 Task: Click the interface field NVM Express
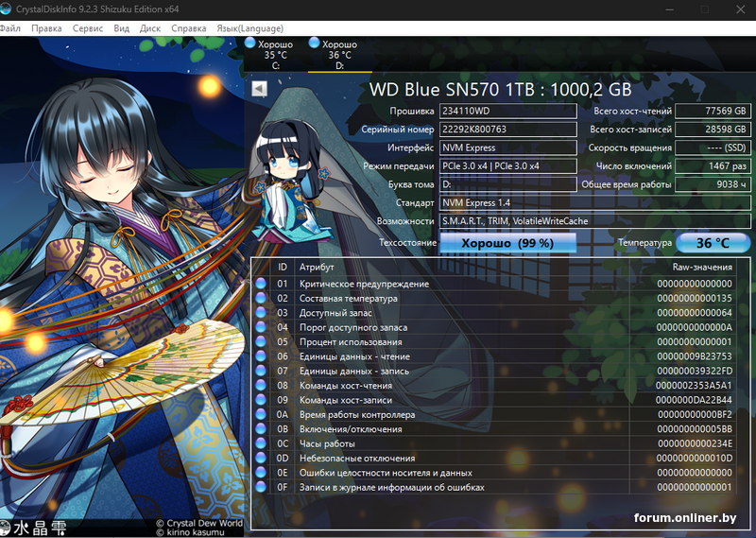507,148
